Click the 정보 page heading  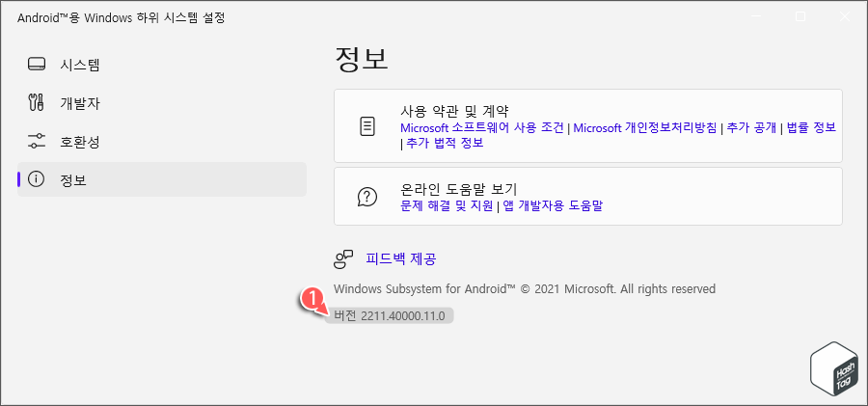[362, 59]
